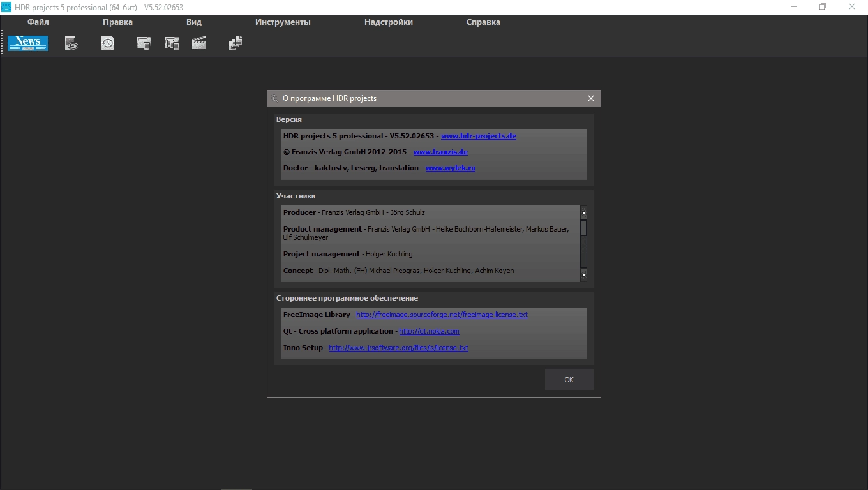
Task: Open the Файл menu
Action: click(38, 22)
